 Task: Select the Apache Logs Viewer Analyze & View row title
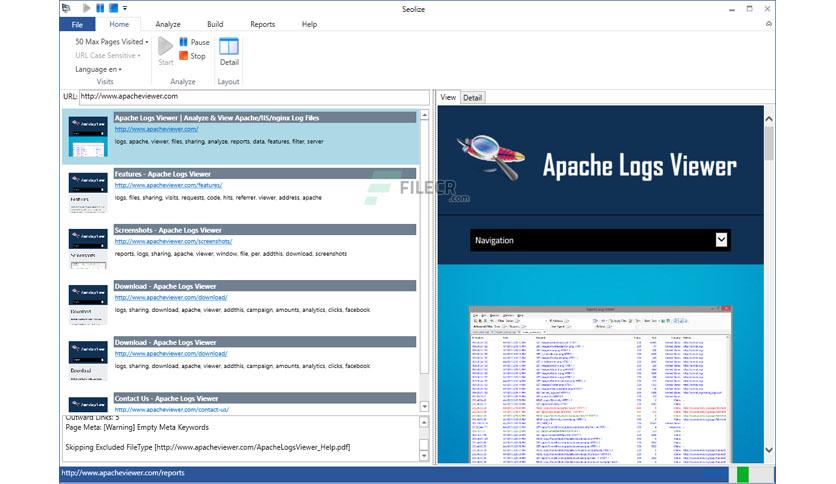coord(265,118)
